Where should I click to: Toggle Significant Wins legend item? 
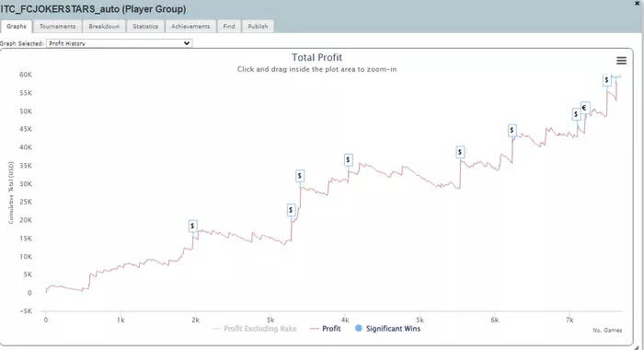tap(387, 329)
